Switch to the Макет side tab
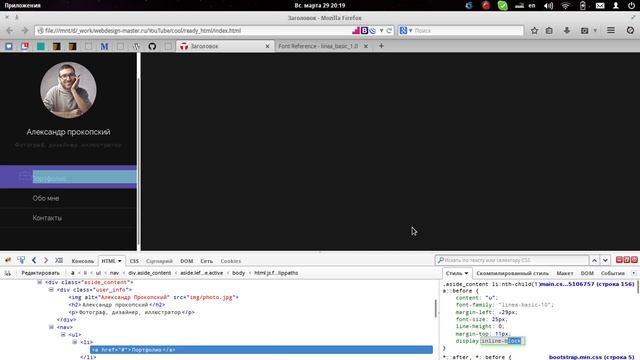Screen dimensions: 640x360 point(564,273)
